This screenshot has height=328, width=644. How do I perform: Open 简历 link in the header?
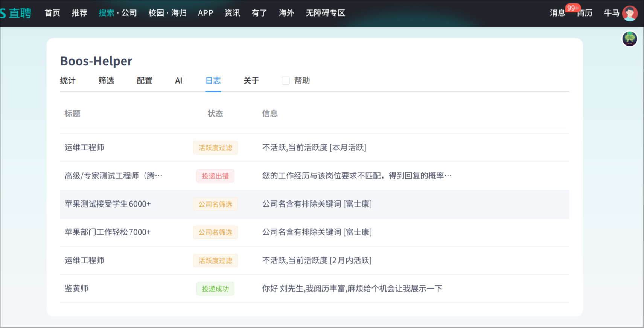[x=585, y=13]
